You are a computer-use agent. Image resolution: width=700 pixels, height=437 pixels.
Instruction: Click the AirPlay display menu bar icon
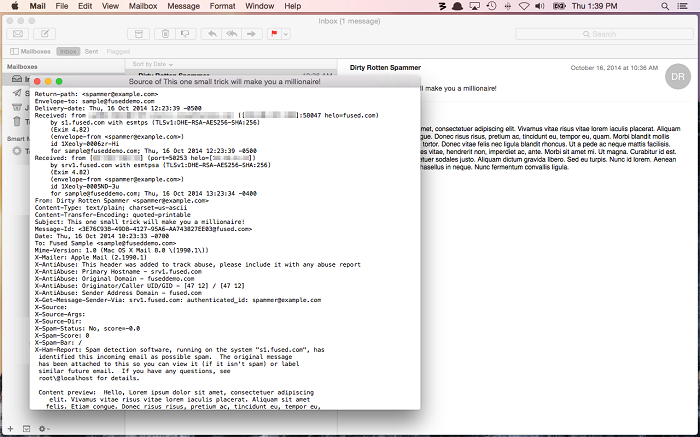[x=475, y=6]
